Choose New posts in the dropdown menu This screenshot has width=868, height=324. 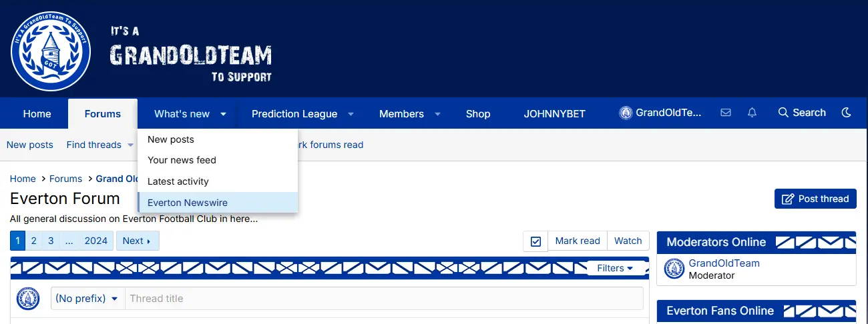click(218, 139)
